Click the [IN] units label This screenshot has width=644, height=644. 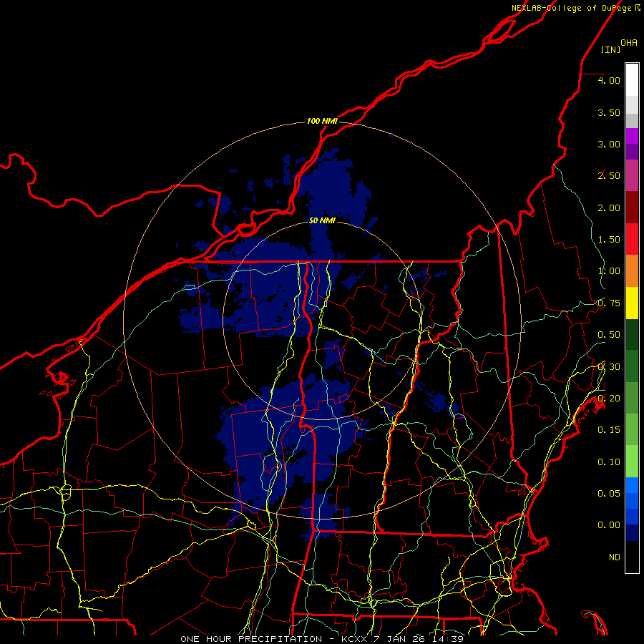610,49
